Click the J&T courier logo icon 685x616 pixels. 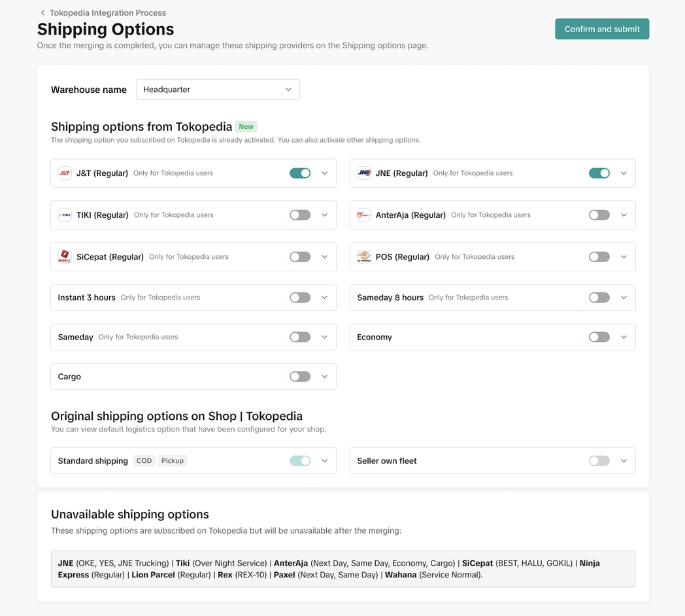(x=65, y=173)
